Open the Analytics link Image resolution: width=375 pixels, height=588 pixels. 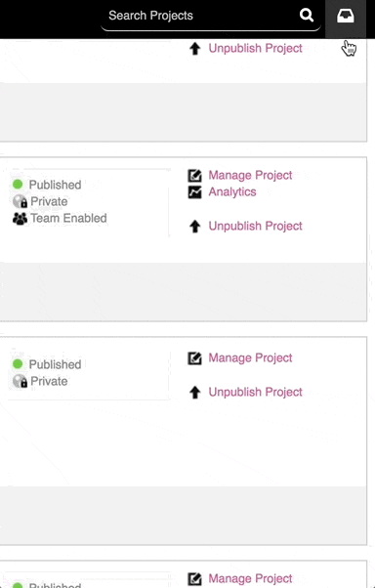232,192
